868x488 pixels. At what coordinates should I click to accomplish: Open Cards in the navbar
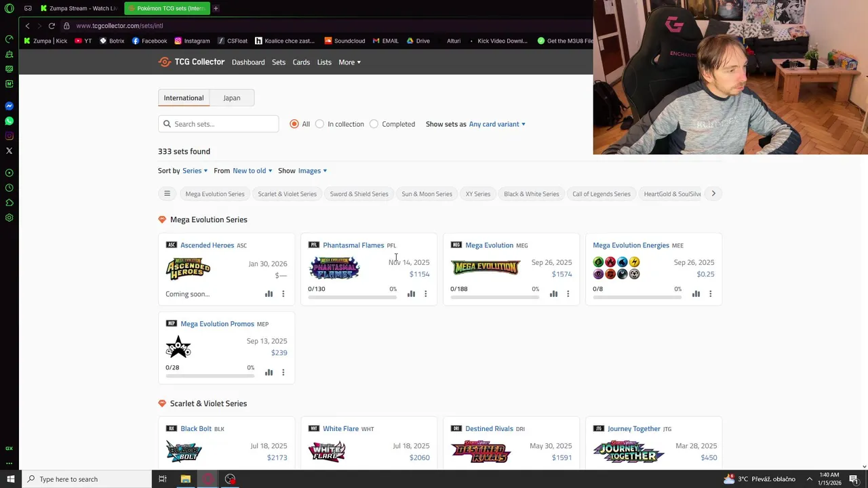(301, 62)
